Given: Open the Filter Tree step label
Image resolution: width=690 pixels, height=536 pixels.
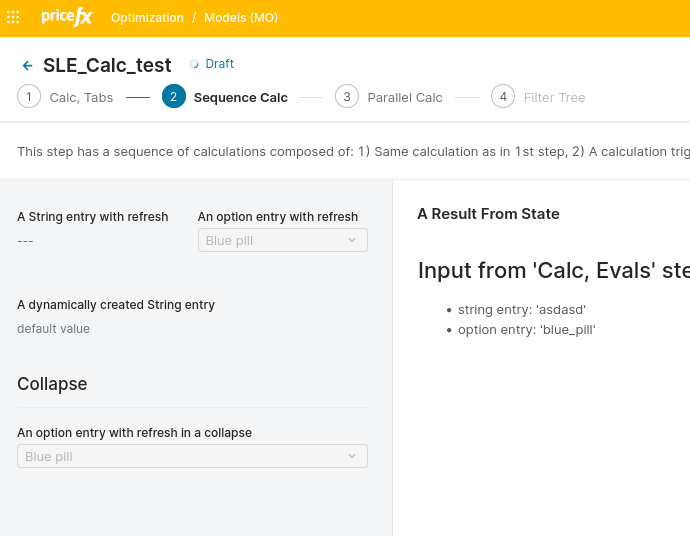Looking at the screenshot, I should 554,98.
